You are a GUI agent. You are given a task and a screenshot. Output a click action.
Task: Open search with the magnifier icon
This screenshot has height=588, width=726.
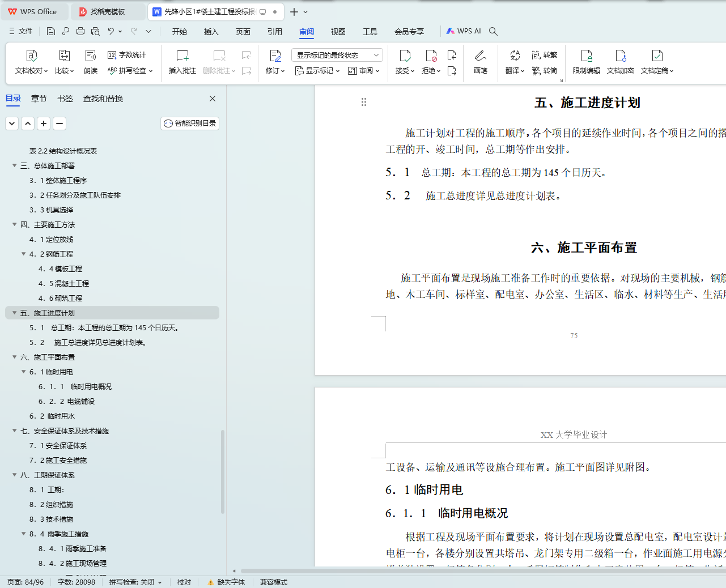(x=493, y=31)
